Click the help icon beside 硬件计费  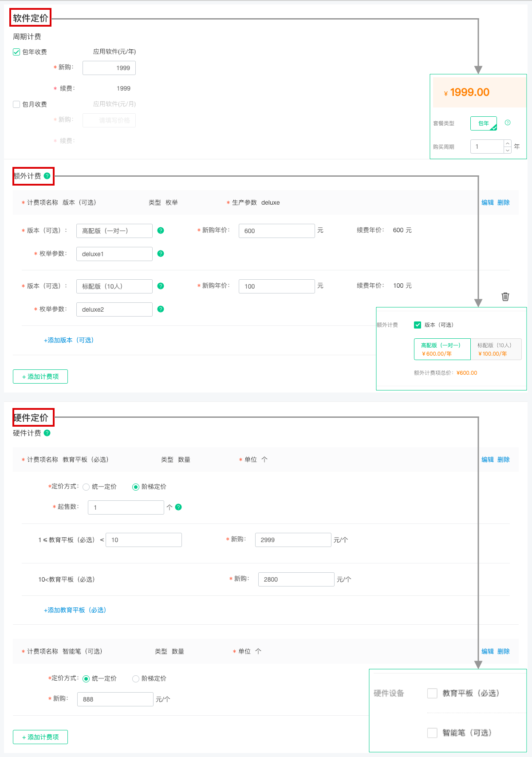pyautogui.click(x=47, y=433)
